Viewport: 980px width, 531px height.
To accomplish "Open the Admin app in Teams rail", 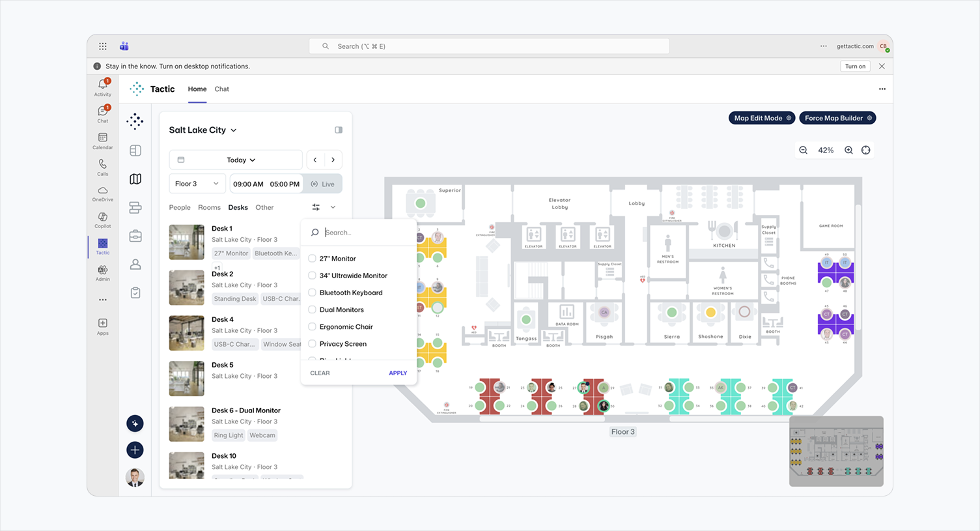I will 103,273.
